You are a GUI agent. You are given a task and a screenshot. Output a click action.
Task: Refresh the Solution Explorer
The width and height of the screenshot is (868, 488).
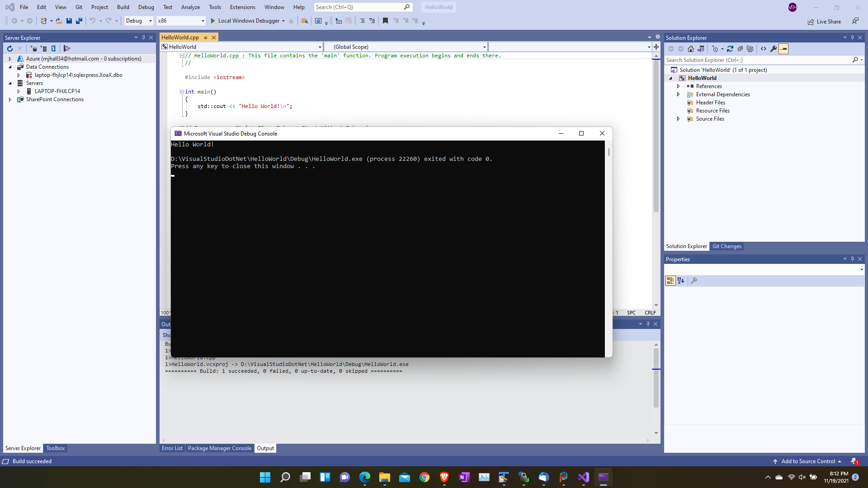[730, 49]
